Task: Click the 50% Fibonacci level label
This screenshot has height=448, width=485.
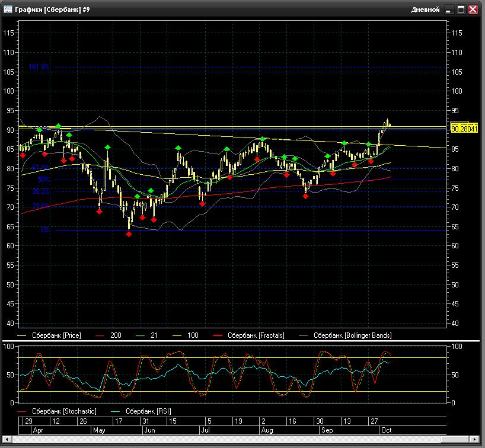Action: click(43, 180)
